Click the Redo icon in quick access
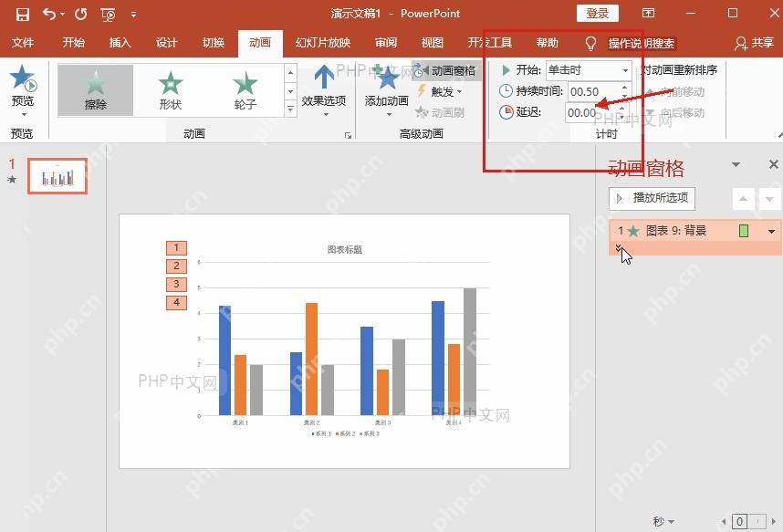 pos(81,14)
